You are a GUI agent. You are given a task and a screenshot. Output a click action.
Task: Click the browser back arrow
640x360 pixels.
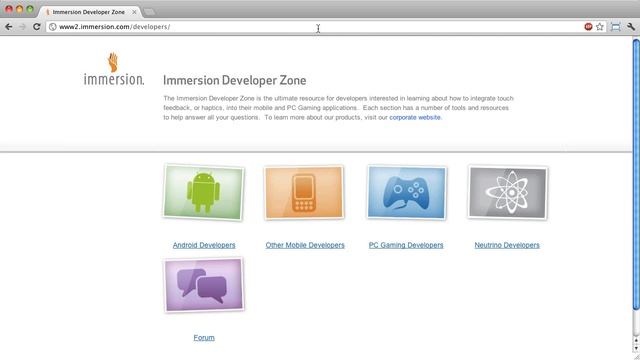click(x=9, y=27)
